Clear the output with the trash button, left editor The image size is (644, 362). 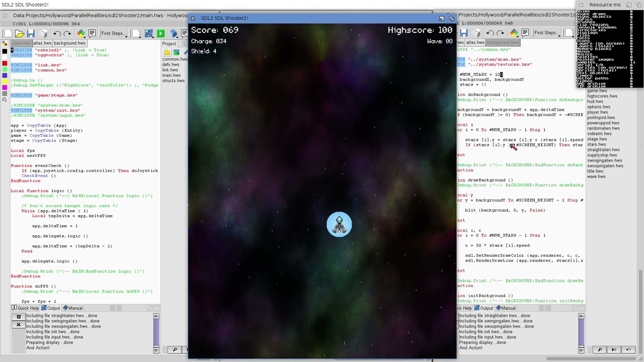pyautogui.click(x=19, y=317)
